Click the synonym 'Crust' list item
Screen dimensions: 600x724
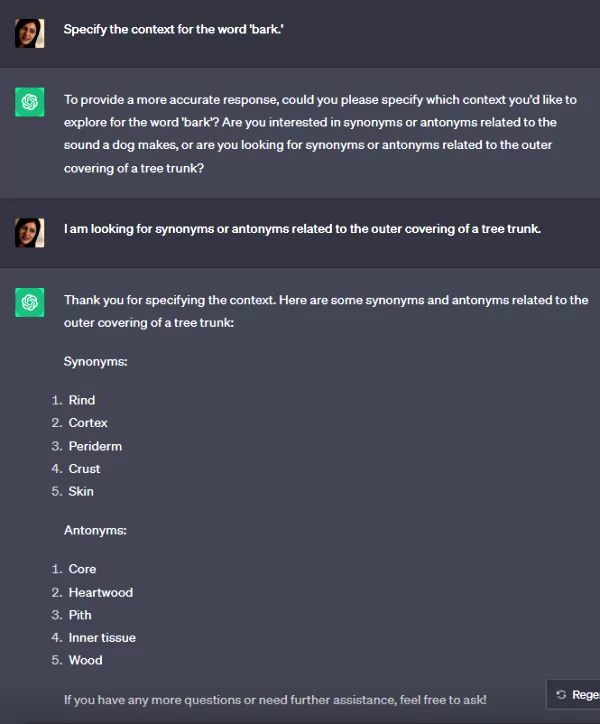pyautogui.click(x=84, y=469)
